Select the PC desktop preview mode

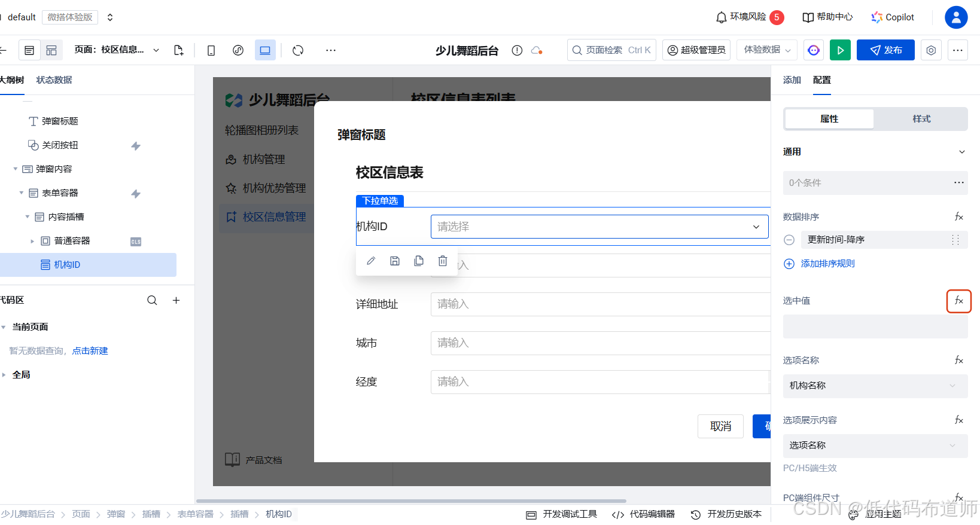pyautogui.click(x=265, y=50)
